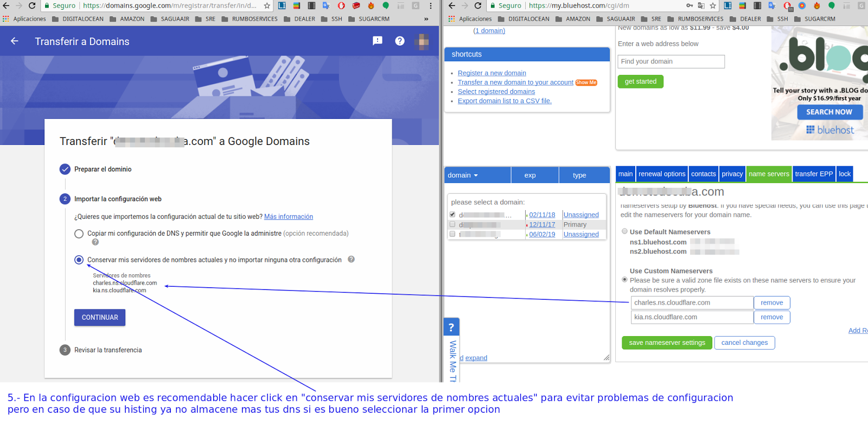This screenshot has height=429, width=868.
Task: Open Aplicaciones apps grid in left bookmarks bar
Action: [x=24, y=18]
